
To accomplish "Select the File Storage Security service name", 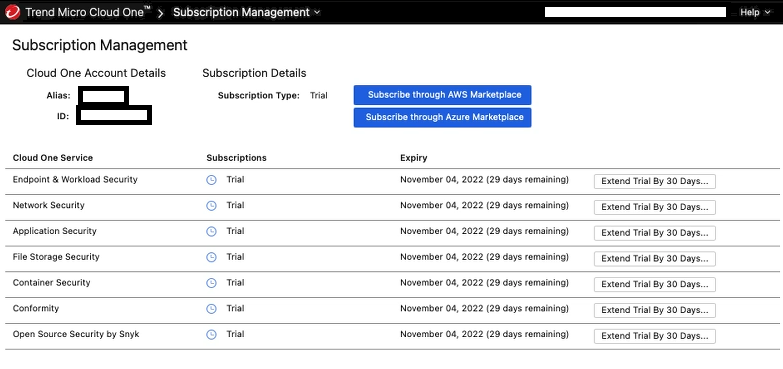I will [x=56, y=257].
